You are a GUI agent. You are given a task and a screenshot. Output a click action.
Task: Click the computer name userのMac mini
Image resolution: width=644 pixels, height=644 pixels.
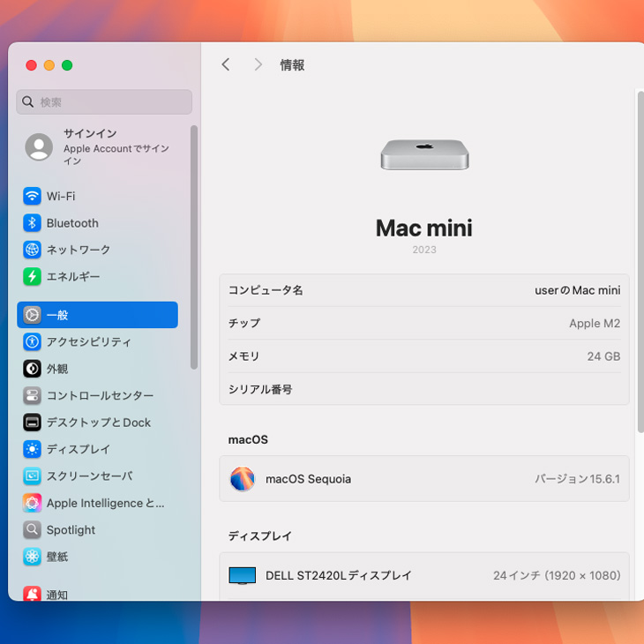(x=578, y=290)
